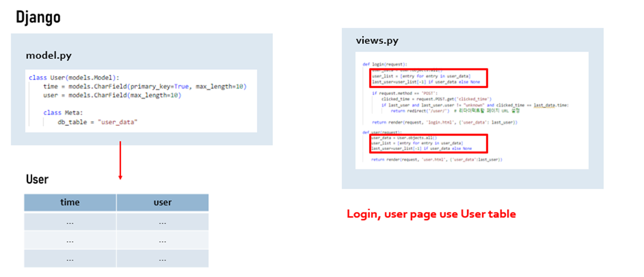Viewport: 644px width, 277px height.
Task: Click the return render 'login.html' line
Action: coord(444,122)
